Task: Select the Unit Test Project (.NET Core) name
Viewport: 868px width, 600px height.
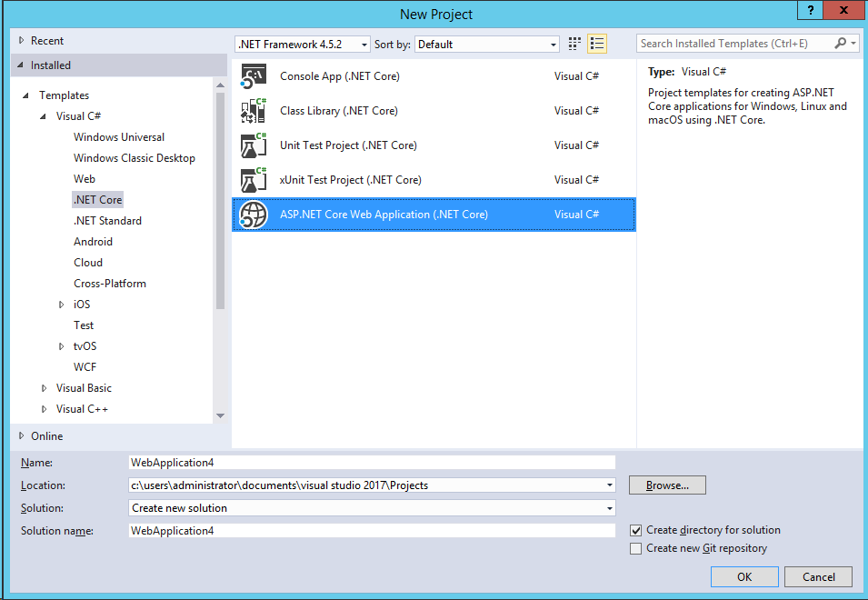Action: [x=348, y=145]
